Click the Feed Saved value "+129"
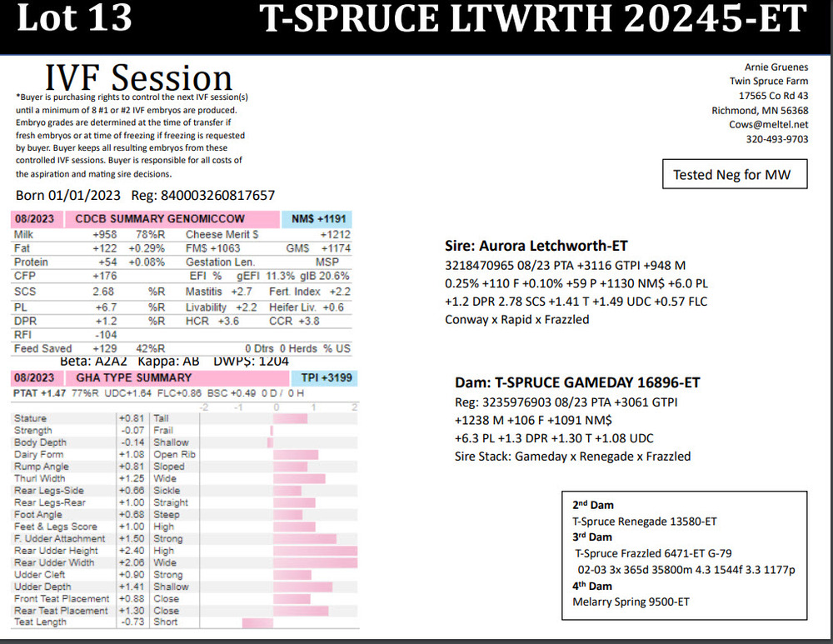The height and width of the screenshot is (644, 833). (104, 348)
